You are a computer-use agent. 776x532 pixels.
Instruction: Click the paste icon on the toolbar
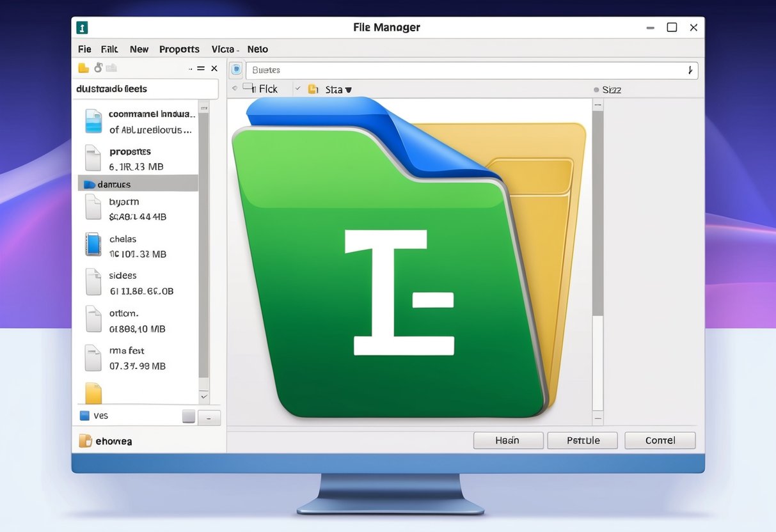pos(110,67)
